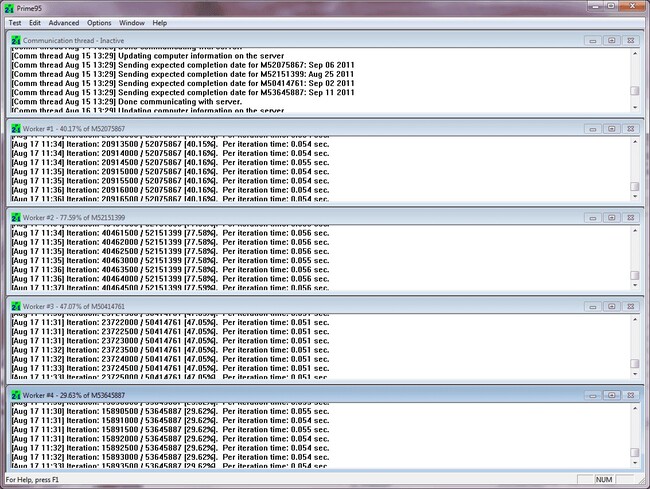650x489 pixels.
Task: Minimize the Worker #4 child window
Action: 593,395
